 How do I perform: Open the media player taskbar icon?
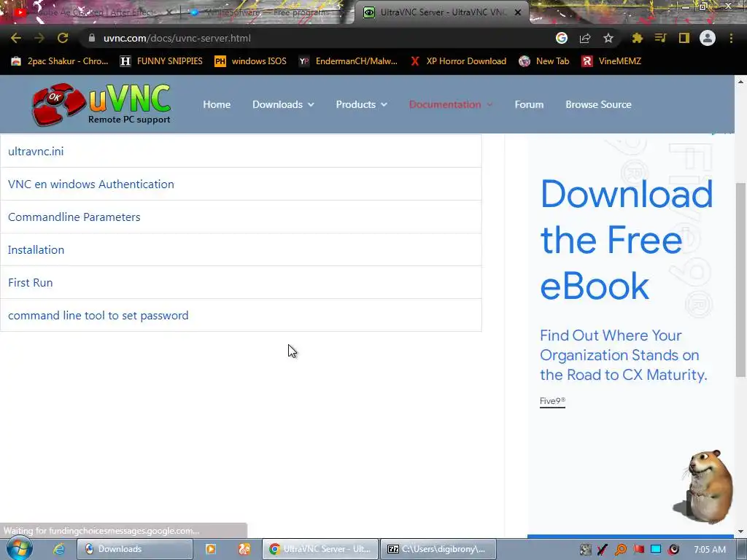point(211,549)
